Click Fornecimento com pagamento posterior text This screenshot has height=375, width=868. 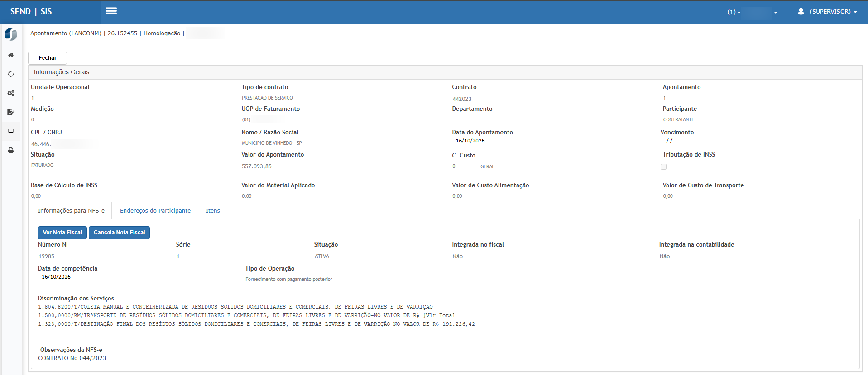[289, 279]
